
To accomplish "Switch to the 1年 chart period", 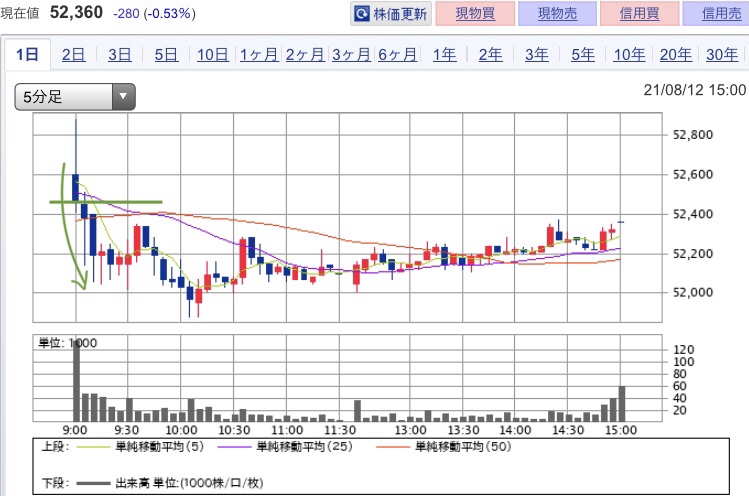I will [444, 55].
